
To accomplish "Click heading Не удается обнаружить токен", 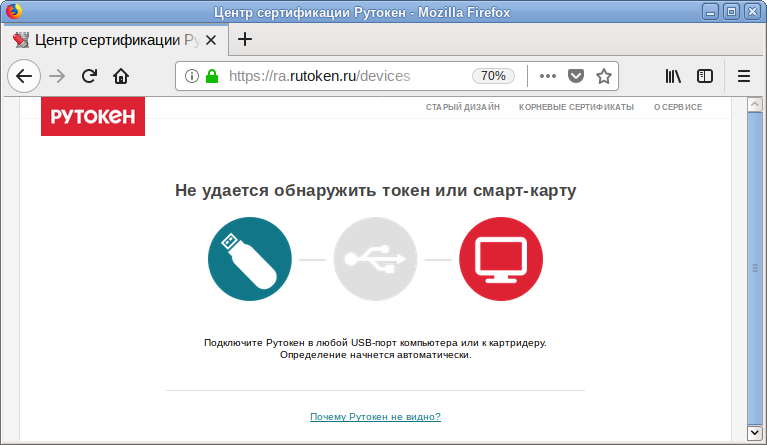I will point(375,190).
